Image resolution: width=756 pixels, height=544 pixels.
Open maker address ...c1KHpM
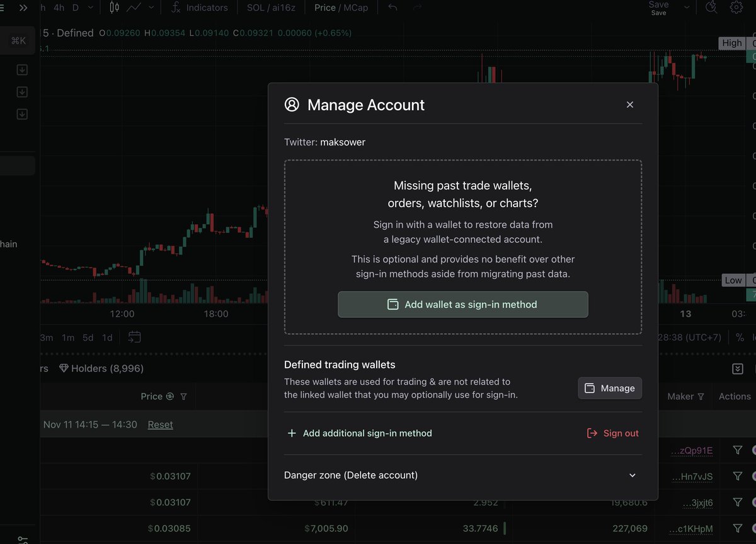(692, 528)
